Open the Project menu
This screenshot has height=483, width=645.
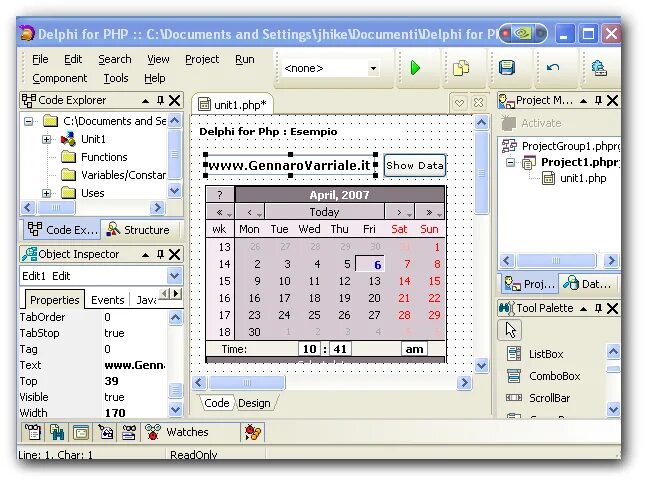(202, 59)
